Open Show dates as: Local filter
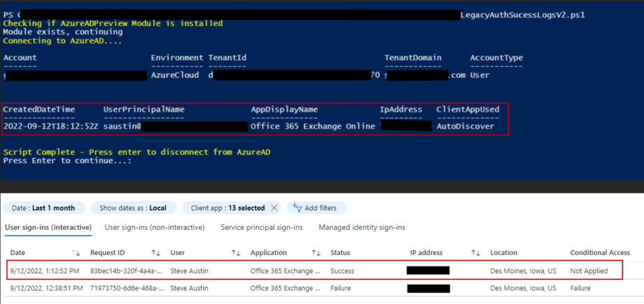 pyautogui.click(x=132, y=208)
